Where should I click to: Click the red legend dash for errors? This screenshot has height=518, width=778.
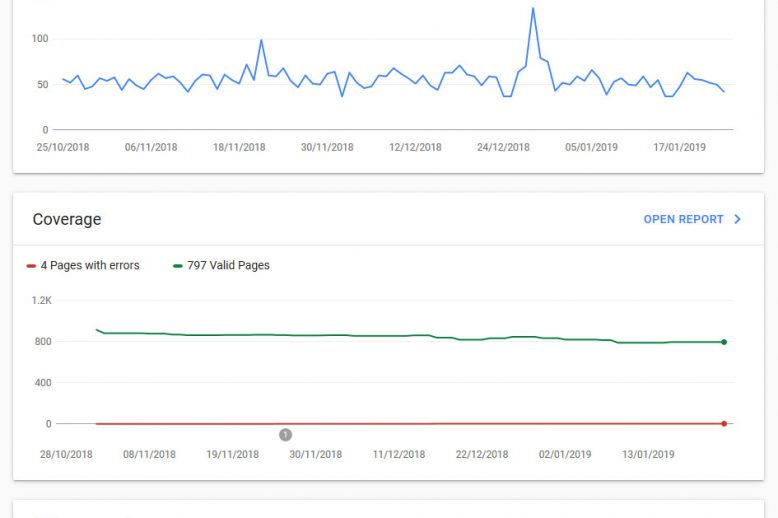[x=31, y=266]
